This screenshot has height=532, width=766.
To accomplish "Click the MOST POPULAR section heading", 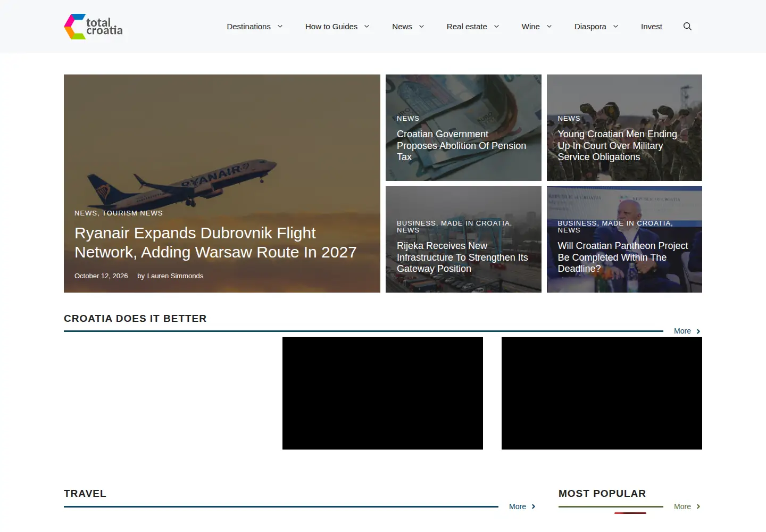I will coord(602,494).
